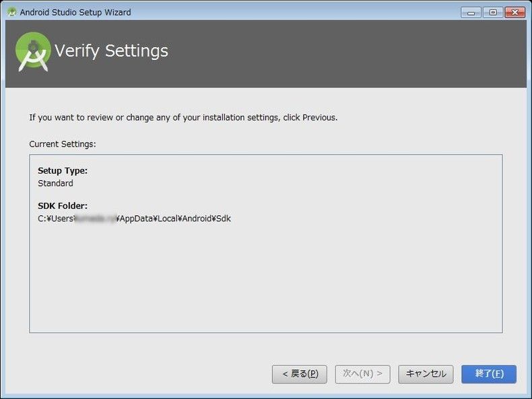Go back with the 戻る(P) button
The height and width of the screenshot is (399, 532).
pos(300,374)
